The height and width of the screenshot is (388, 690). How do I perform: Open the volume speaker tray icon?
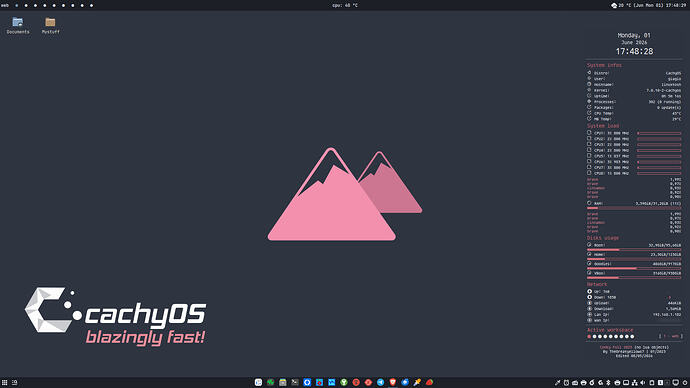pos(643,383)
